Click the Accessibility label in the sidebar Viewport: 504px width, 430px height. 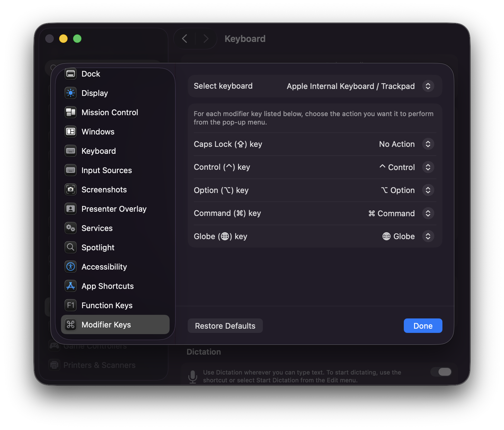click(104, 267)
